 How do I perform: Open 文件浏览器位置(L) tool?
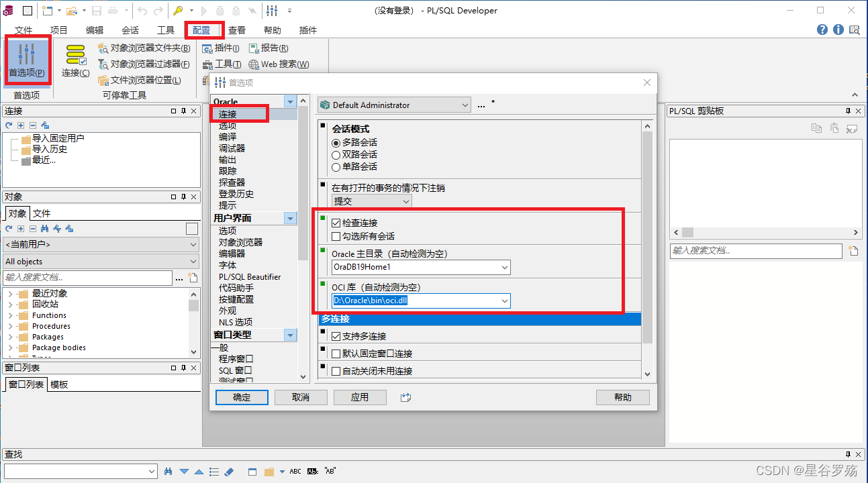[140, 80]
